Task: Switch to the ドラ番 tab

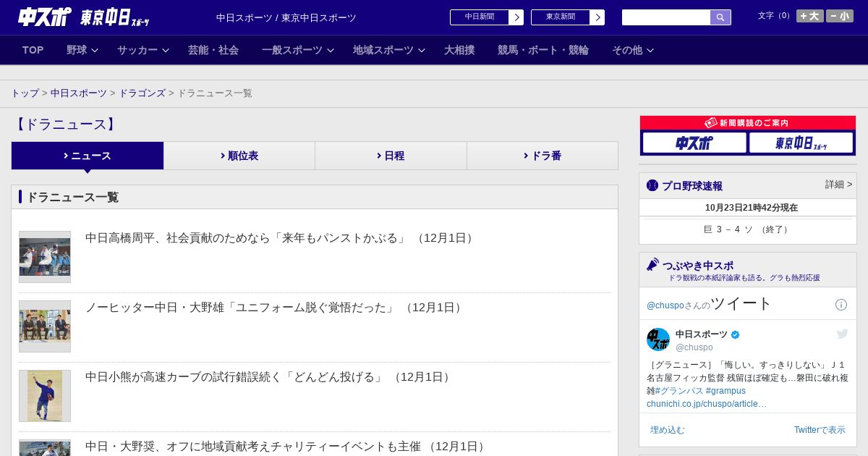Action: point(542,156)
